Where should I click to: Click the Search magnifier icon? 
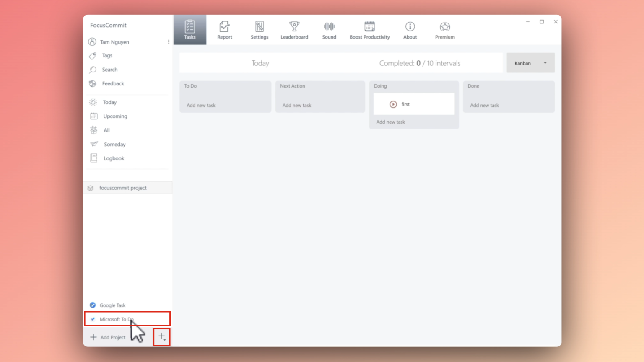[x=93, y=70]
